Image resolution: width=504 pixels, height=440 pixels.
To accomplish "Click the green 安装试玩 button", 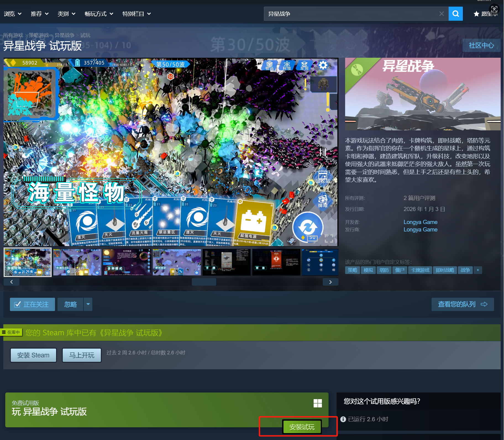I will [x=302, y=427].
